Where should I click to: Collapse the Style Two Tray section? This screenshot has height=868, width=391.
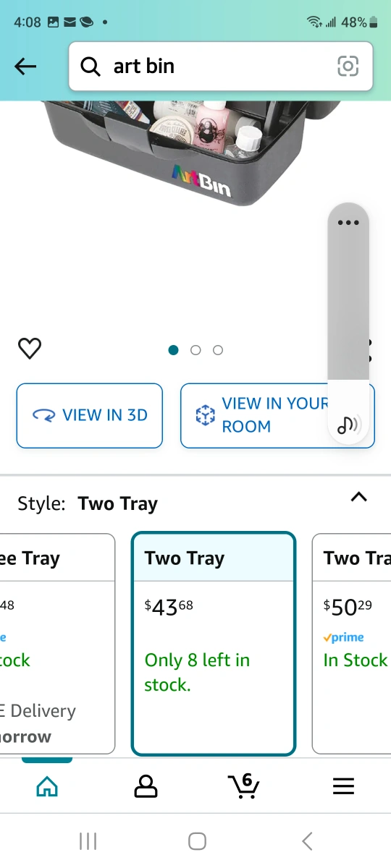coord(358,497)
